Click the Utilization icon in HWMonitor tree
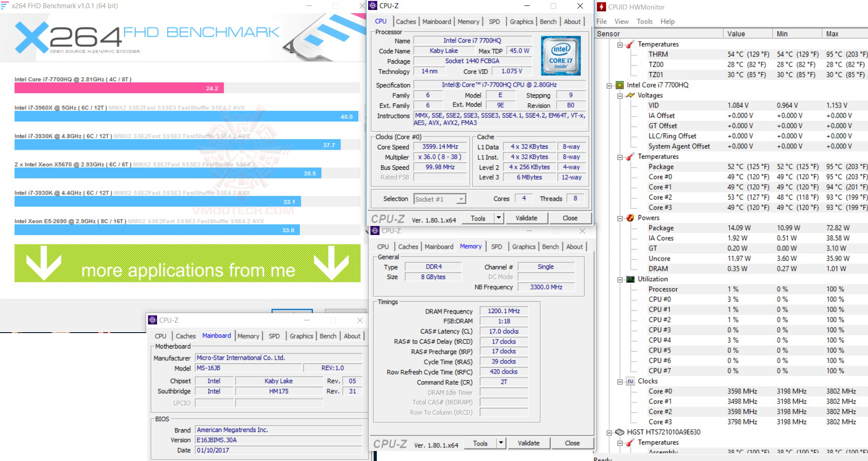The height and width of the screenshot is (461, 868). pyautogui.click(x=631, y=279)
